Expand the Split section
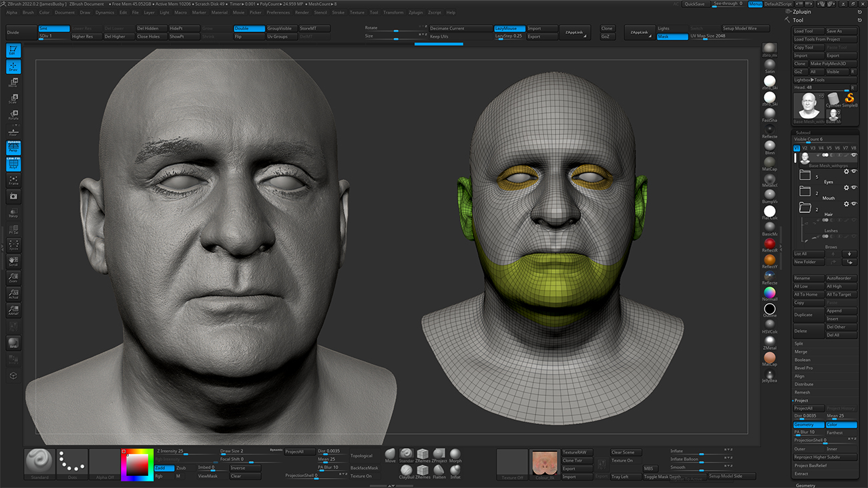868x488 pixels. point(799,344)
